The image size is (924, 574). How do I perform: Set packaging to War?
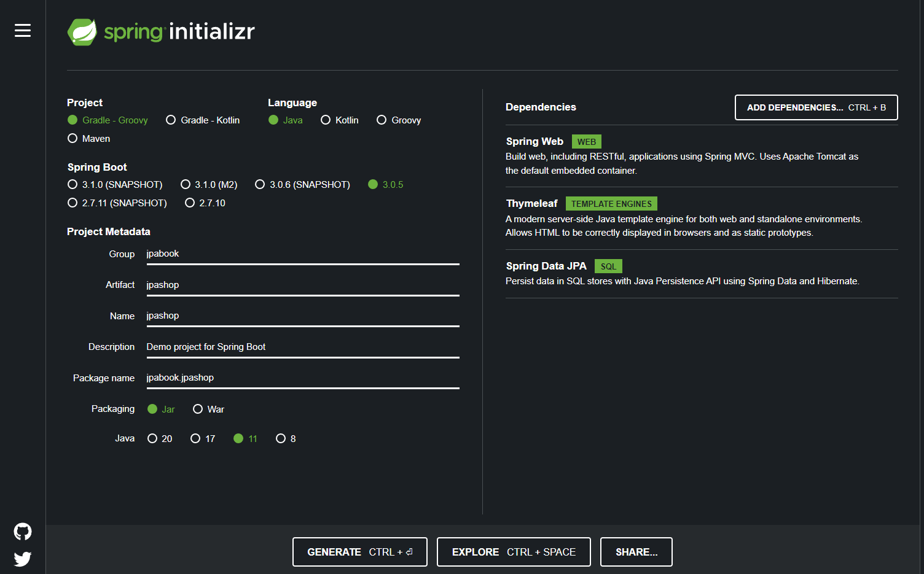click(x=208, y=409)
